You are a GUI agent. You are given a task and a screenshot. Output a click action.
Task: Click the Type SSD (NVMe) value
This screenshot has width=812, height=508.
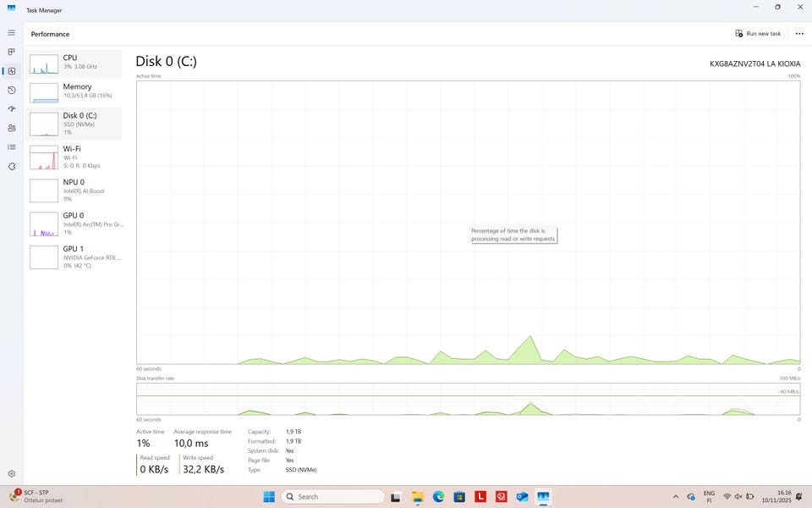tap(301, 470)
